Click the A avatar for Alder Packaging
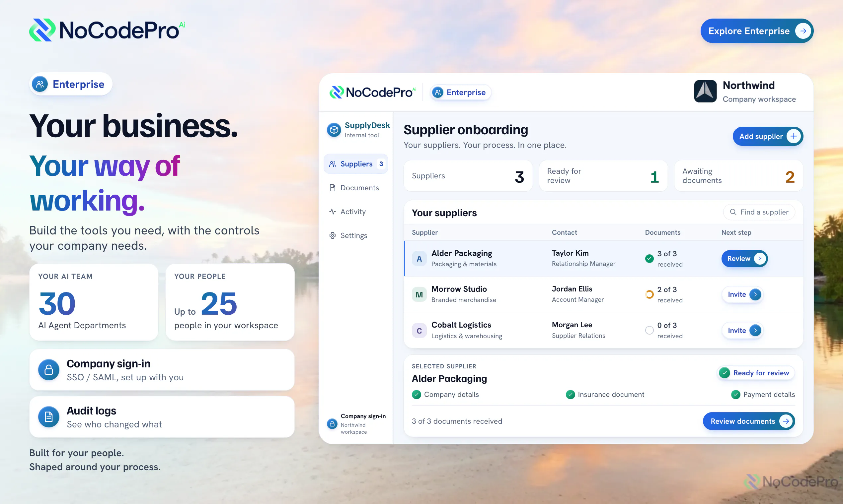 [x=419, y=259]
